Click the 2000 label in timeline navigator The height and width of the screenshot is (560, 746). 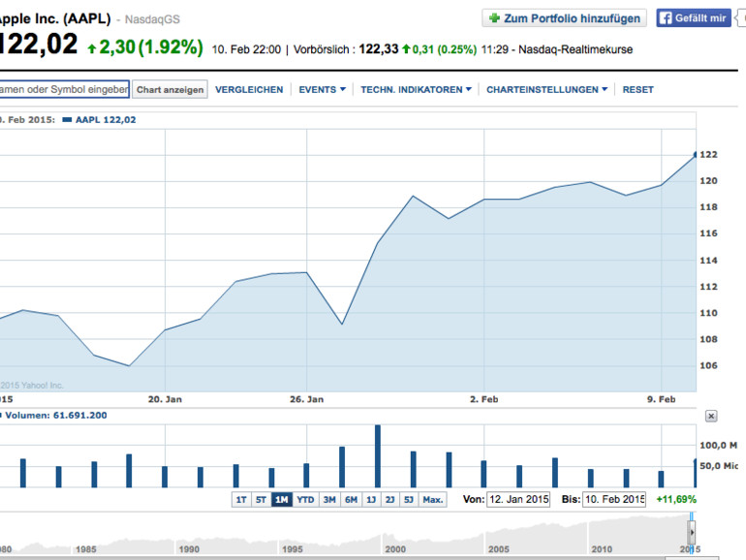(x=395, y=549)
